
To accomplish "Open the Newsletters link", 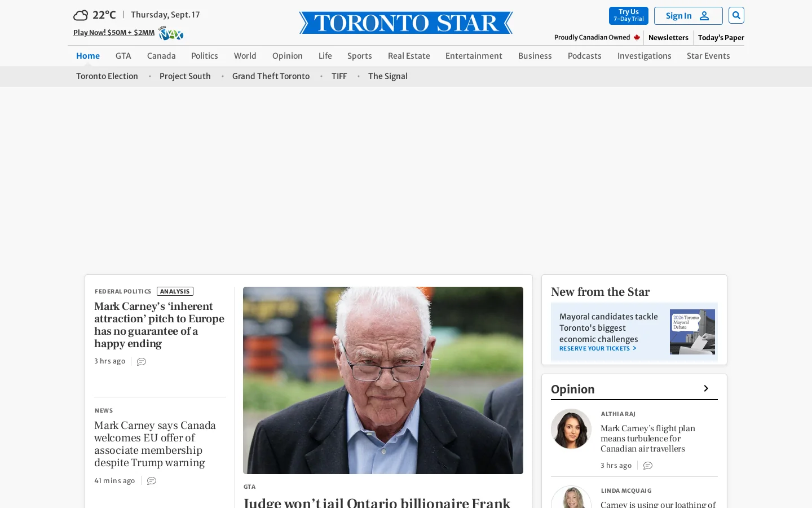I will tap(668, 37).
